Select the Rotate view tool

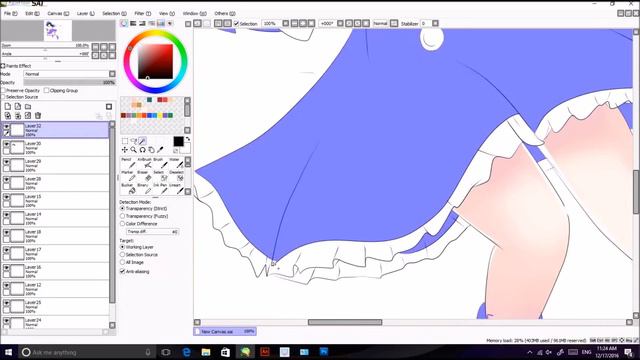(142, 150)
